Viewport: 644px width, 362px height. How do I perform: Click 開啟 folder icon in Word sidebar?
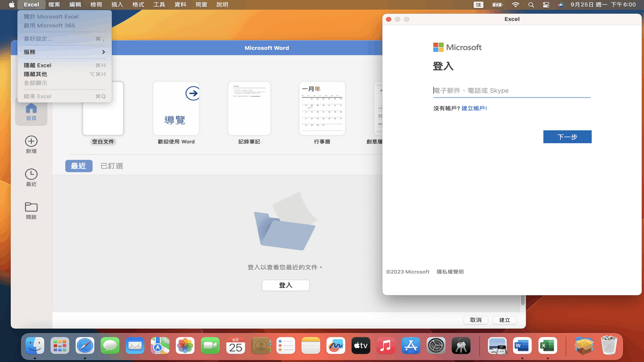tap(31, 211)
